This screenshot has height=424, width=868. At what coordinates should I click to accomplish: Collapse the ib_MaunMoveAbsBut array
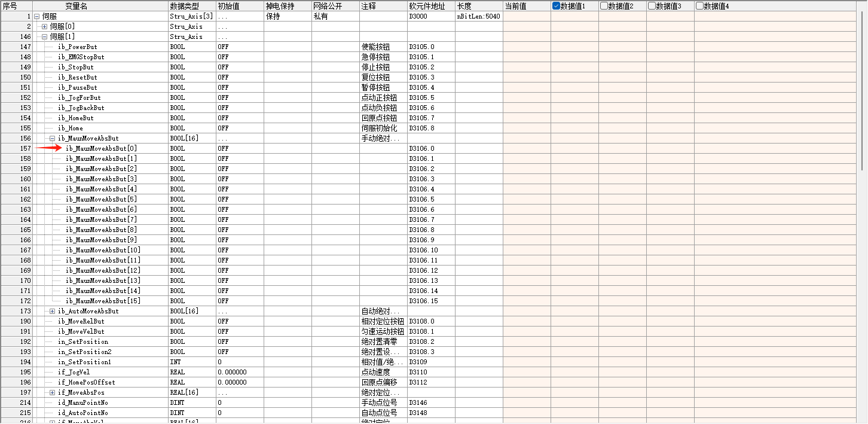(52, 139)
